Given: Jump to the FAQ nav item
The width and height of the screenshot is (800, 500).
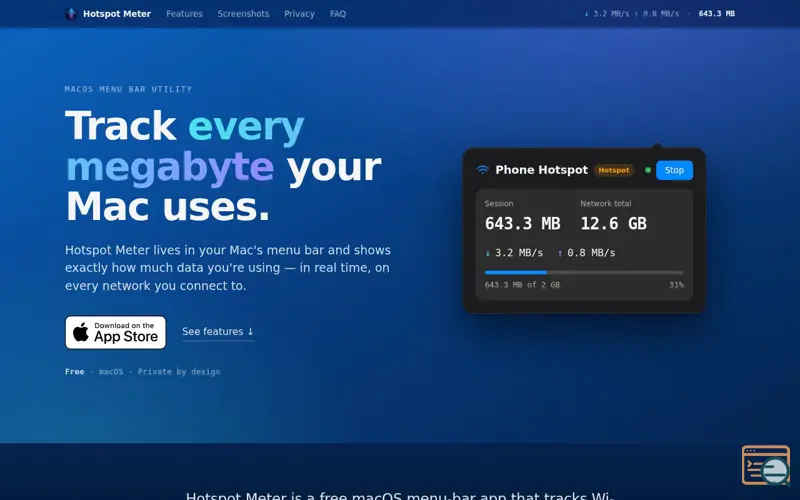Looking at the screenshot, I should click(x=338, y=14).
